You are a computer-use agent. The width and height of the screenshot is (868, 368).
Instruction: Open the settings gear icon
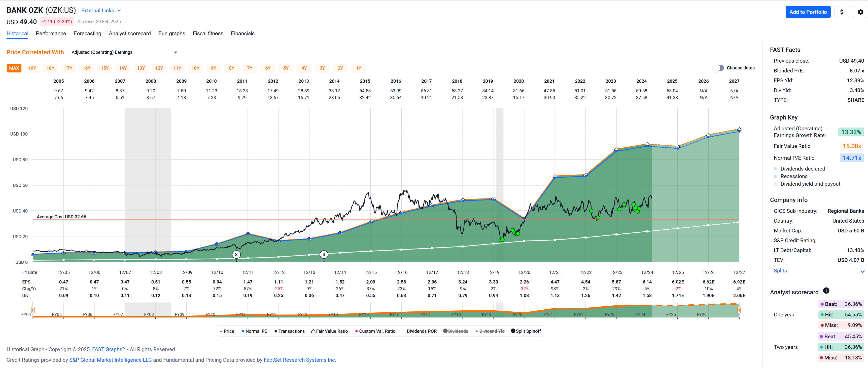(x=860, y=12)
